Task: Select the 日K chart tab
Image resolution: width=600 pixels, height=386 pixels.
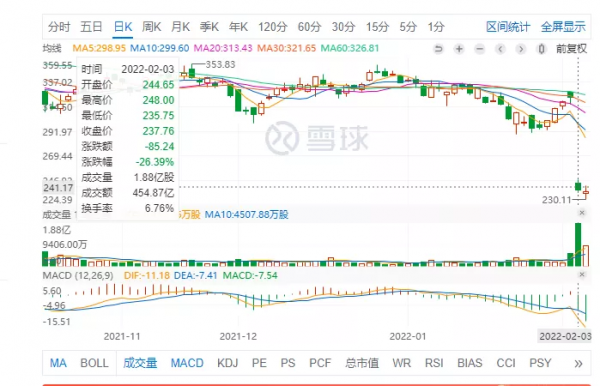Action: click(x=123, y=27)
